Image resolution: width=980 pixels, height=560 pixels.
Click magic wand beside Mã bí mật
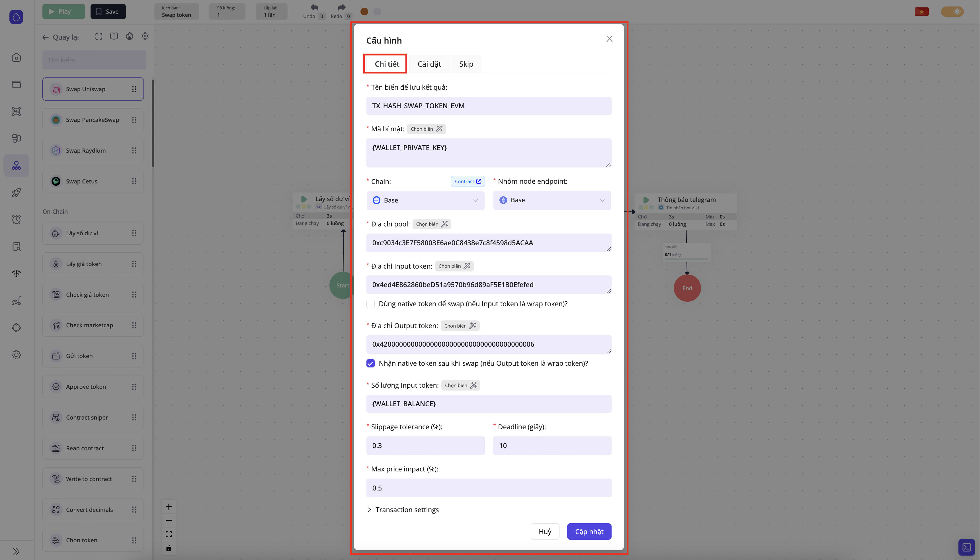(x=439, y=129)
